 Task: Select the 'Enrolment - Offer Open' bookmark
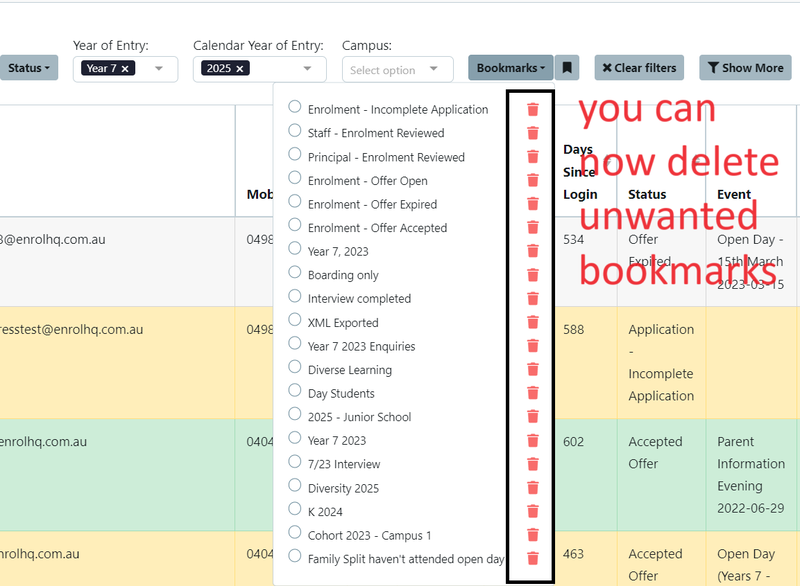tap(295, 180)
